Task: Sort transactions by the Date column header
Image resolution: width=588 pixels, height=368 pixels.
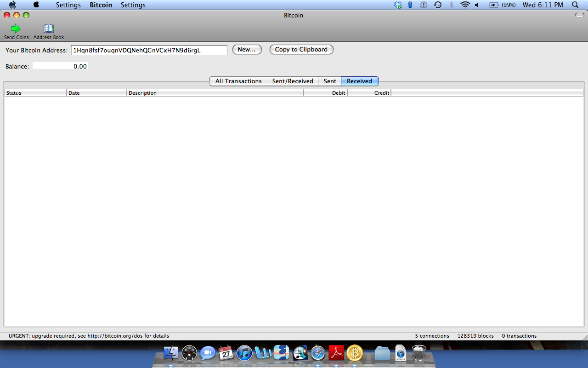Action: tap(96, 93)
